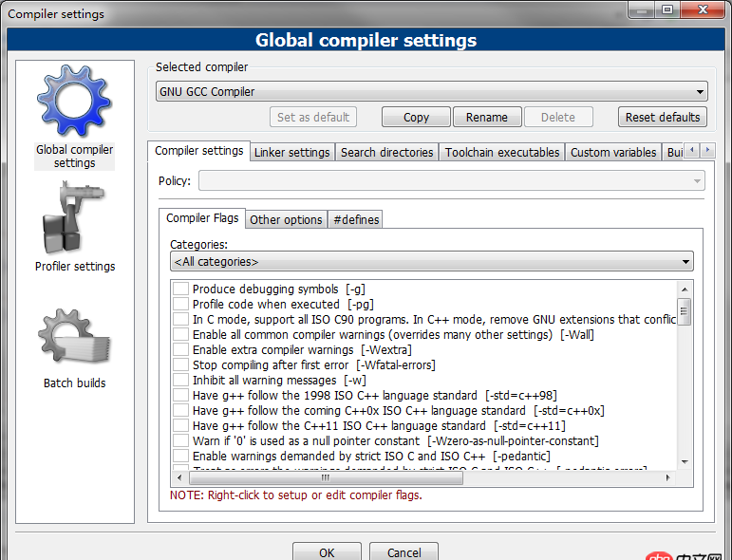This screenshot has width=732, height=560.
Task: Check Inhibit all warning messages [-w]
Action: coord(180,380)
